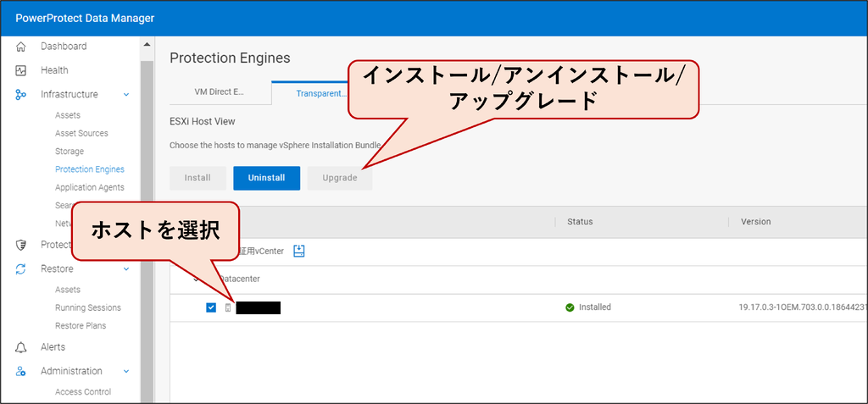Viewport: 868px width, 404px height.
Task: Click the green Installed status checkmark
Action: click(570, 307)
